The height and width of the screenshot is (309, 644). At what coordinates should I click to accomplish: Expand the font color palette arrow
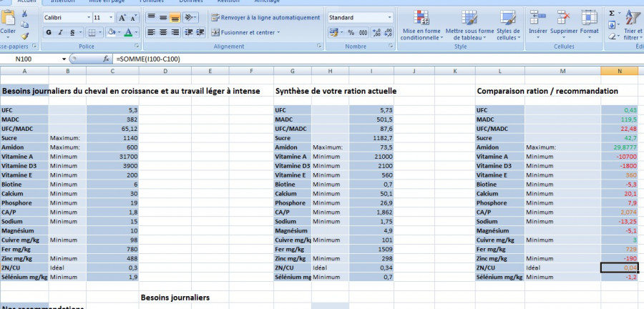pyautogui.click(x=136, y=32)
